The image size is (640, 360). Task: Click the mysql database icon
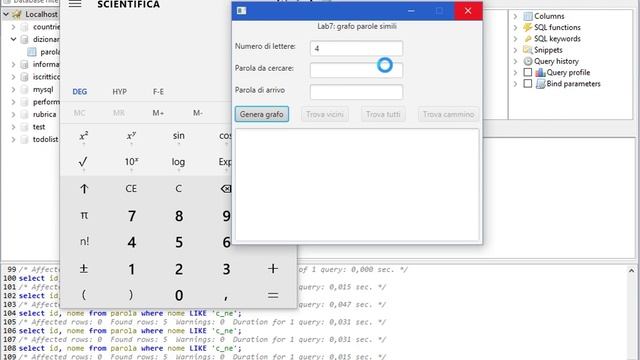[x=24, y=89]
